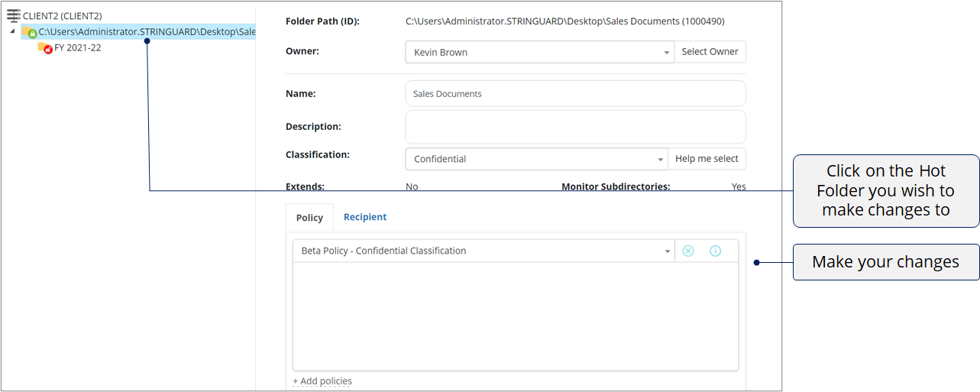Select the FY 2021-22 subfolder label
The width and height of the screenshot is (980, 392).
tap(77, 48)
